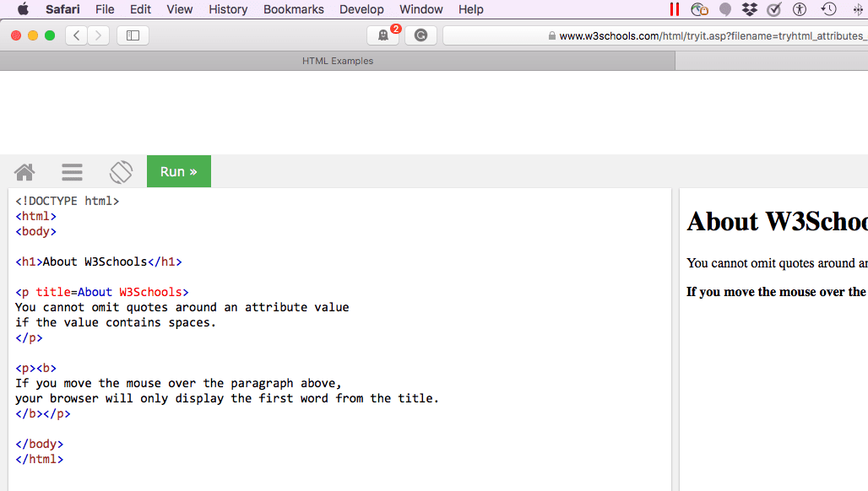Open the Ghostery extension with badge 2
868x491 pixels.
point(383,35)
